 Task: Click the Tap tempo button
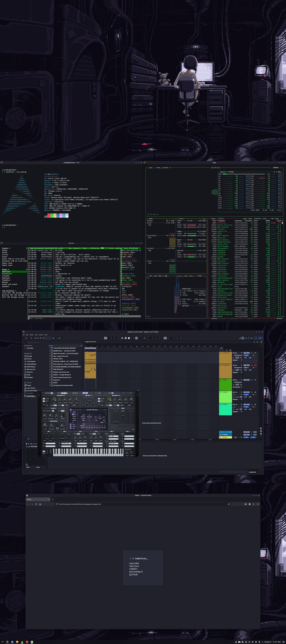[31, 338]
